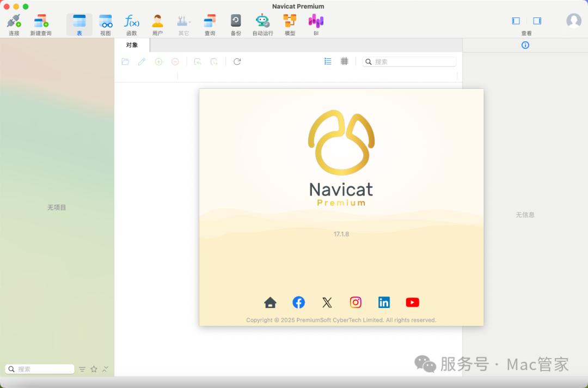Open the sidebar filter options icon
This screenshot has height=388, width=588.
(x=82, y=369)
